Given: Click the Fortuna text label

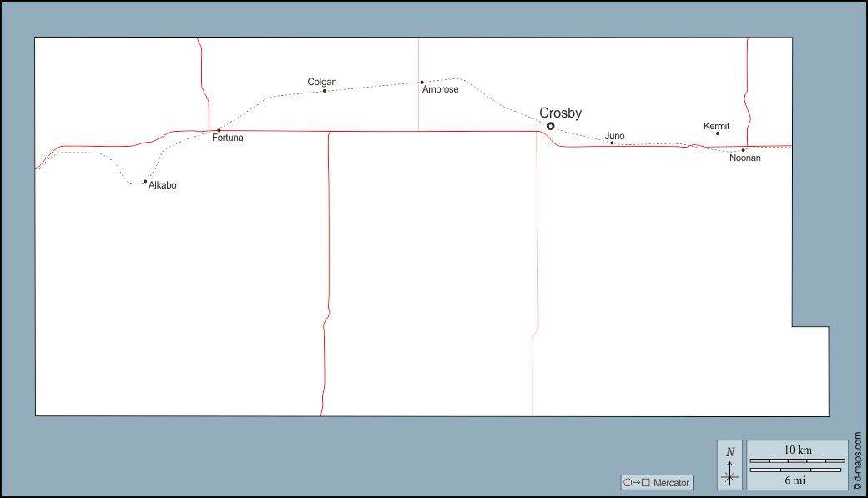Looking at the screenshot, I should click(228, 138).
